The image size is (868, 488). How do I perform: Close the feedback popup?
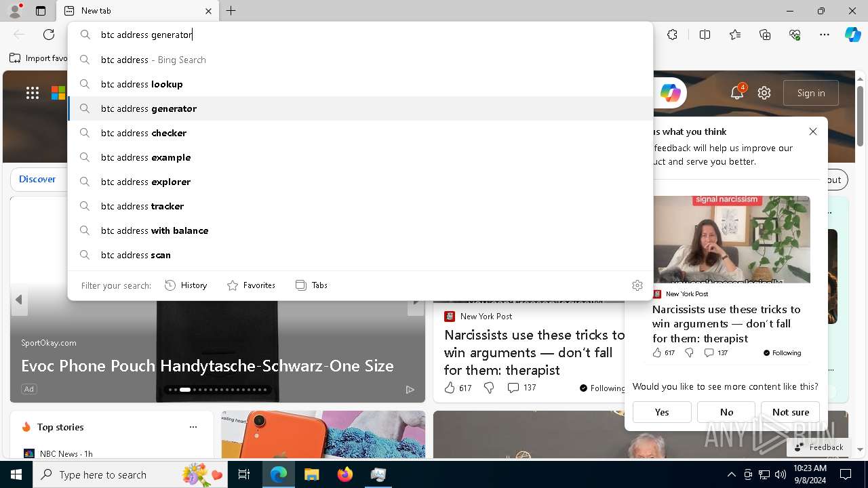813,131
